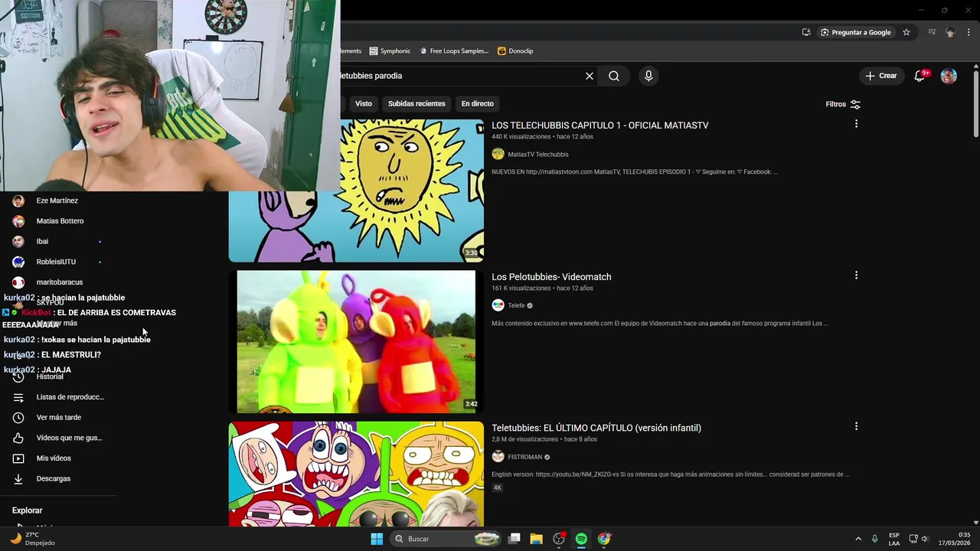
Task: Select the En directo filter chip
Action: [477, 103]
